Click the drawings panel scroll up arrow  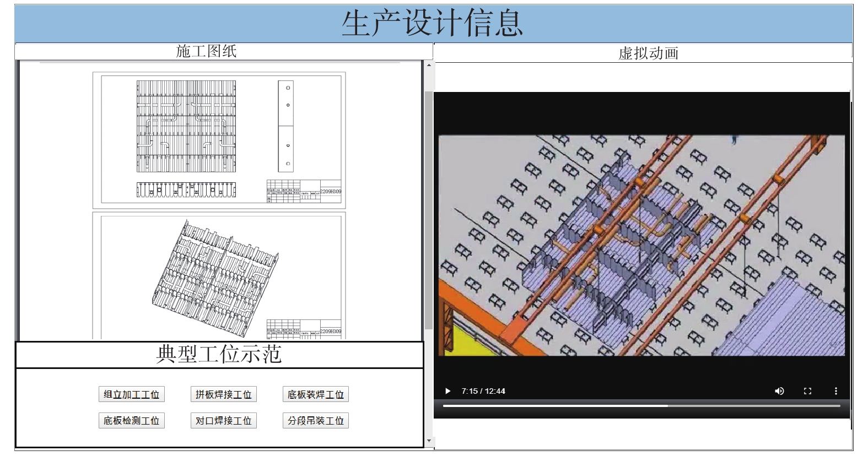click(429, 65)
